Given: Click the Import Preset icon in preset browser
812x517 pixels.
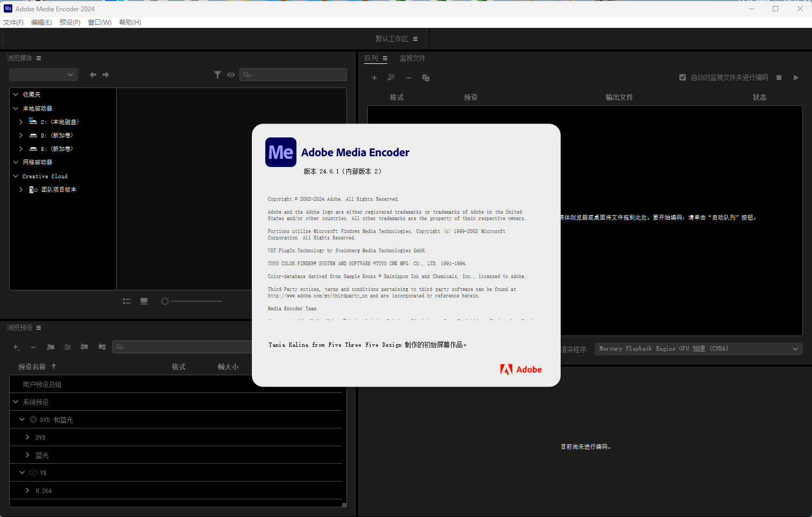Looking at the screenshot, I should (x=84, y=347).
